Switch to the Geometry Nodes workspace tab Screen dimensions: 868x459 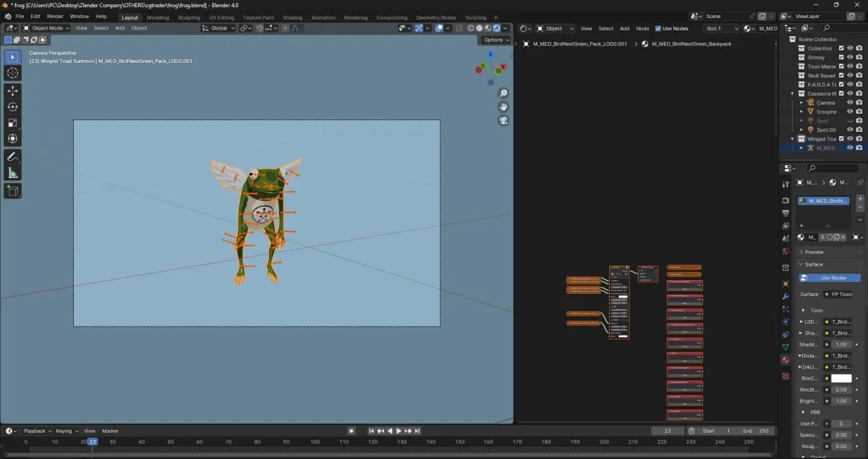pyautogui.click(x=436, y=17)
